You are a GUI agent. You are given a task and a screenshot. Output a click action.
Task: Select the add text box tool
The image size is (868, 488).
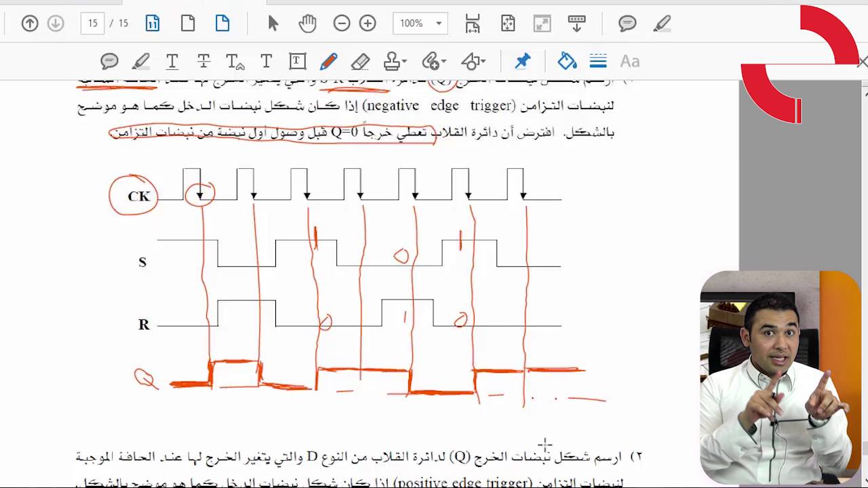tap(297, 62)
